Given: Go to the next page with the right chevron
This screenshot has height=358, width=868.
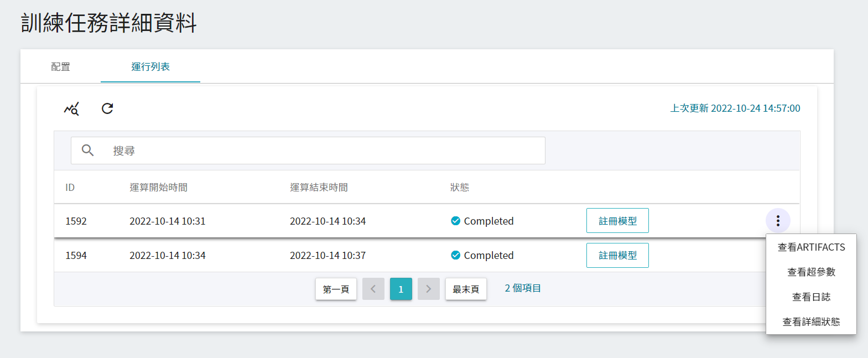Looking at the screenshot, I should (428, 289).
